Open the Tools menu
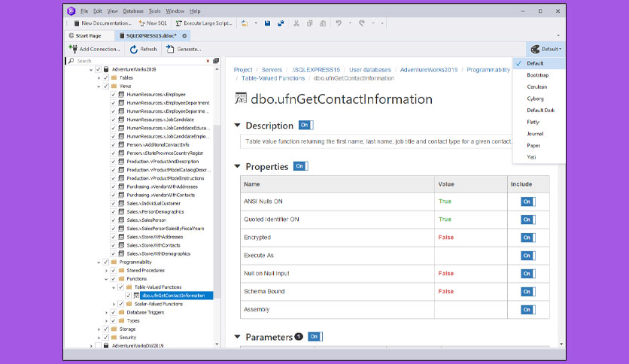 pyautogui.click(x=154, y=11)
